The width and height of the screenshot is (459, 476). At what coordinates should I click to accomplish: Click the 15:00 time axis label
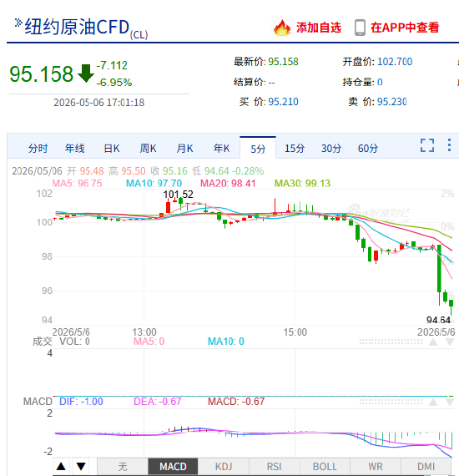(x=295, y=332)
